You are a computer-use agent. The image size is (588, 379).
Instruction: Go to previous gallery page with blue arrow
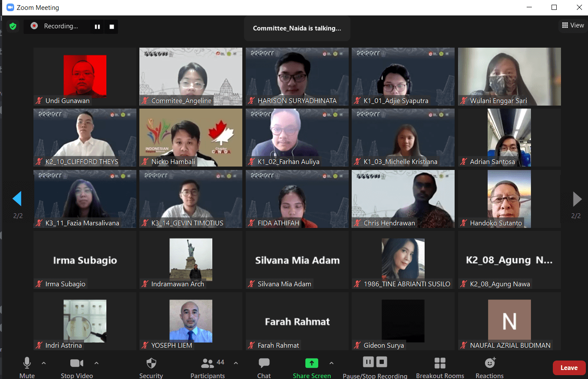[17, 199]
